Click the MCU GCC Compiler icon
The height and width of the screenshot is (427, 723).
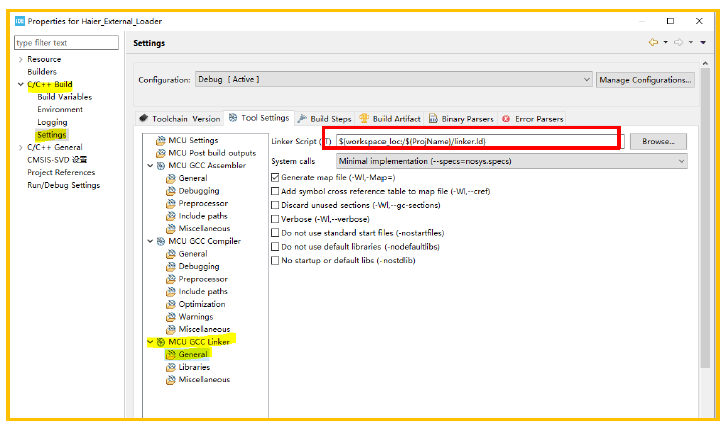click(x=160, y=241)
